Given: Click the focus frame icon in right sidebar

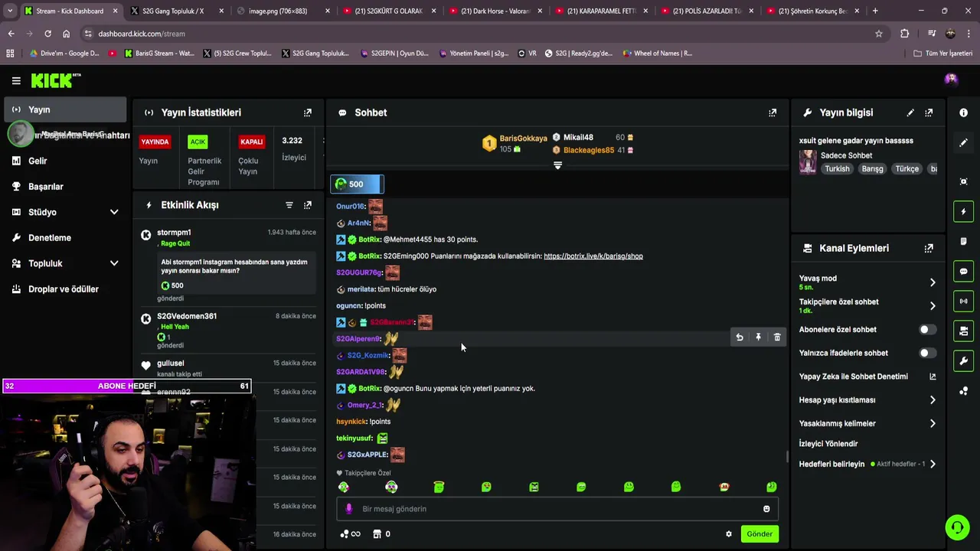Looking at the screenshot, I should point(963,181).
